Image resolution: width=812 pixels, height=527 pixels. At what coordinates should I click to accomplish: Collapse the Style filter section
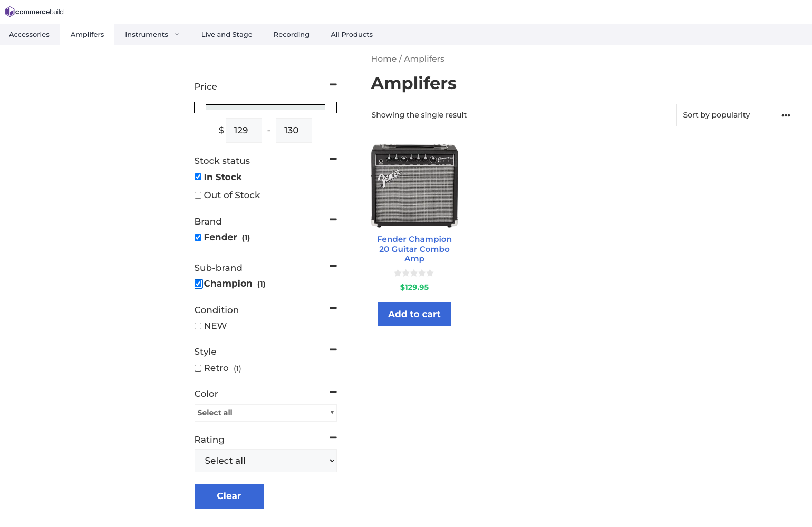point(333,349)
